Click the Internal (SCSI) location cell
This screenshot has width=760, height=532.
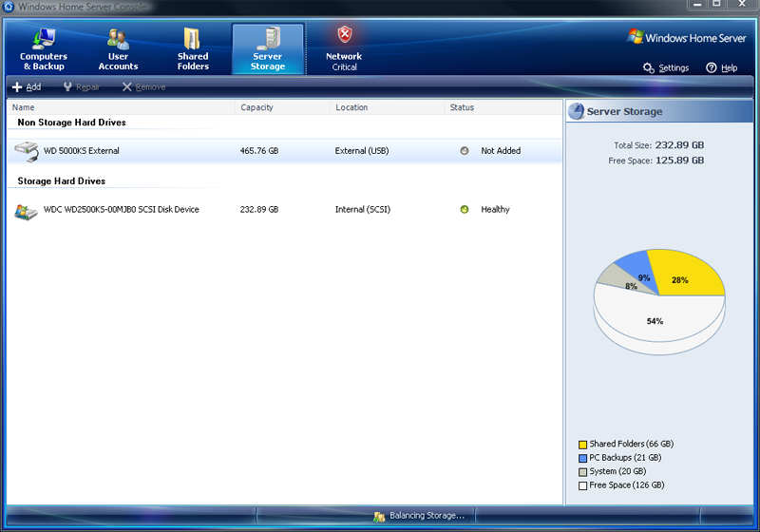point(363,210)
